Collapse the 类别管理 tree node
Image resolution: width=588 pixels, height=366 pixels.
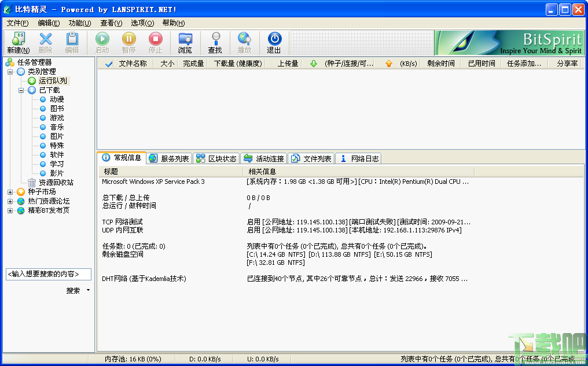click(x=10, y=72)
